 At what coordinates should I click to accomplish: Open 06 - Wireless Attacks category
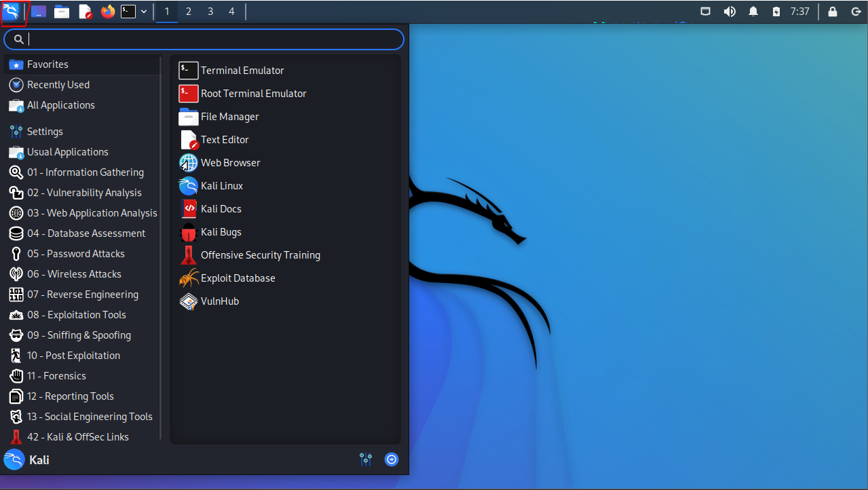click(82, 274)
